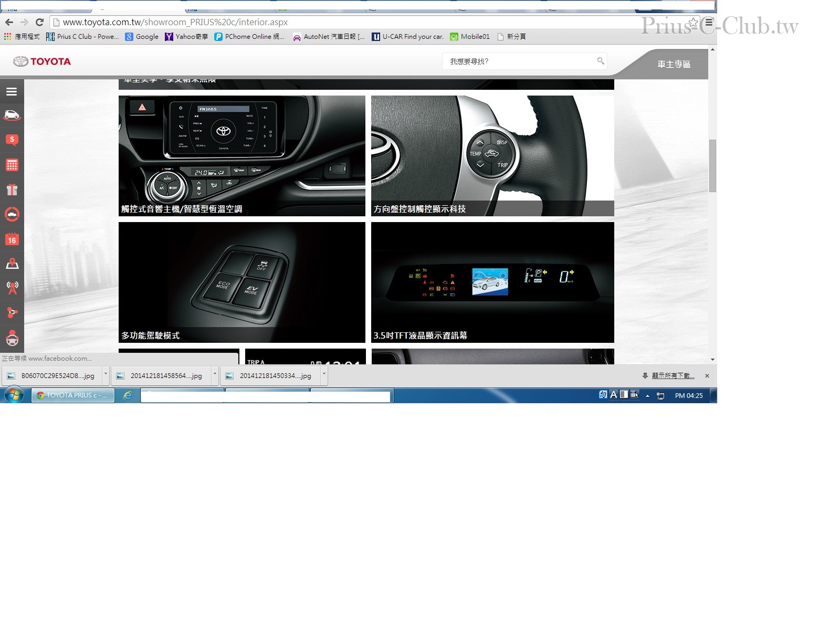Open the Chrome menu button
The height and width of the screenshot is (630, 840).
click(x=709, y=23)
